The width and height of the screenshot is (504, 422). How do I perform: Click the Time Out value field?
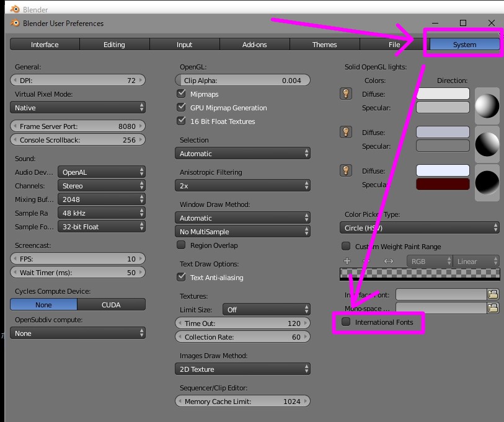coord(242,323)
